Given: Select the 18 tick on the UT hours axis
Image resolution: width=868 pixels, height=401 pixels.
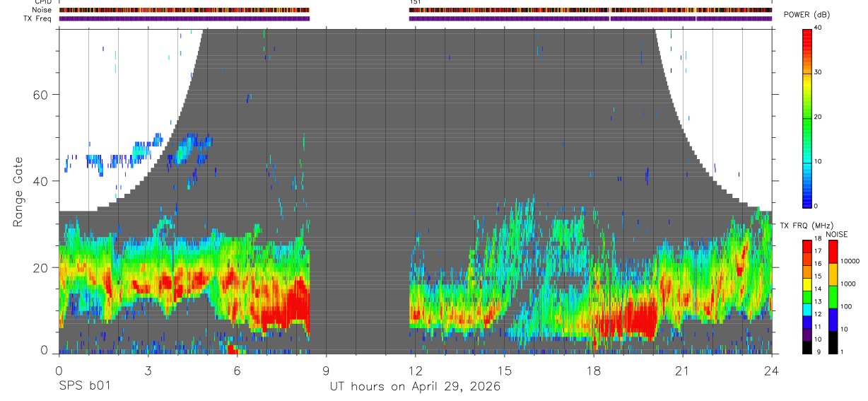Looking at the screenshot, I should click(594, 371).
